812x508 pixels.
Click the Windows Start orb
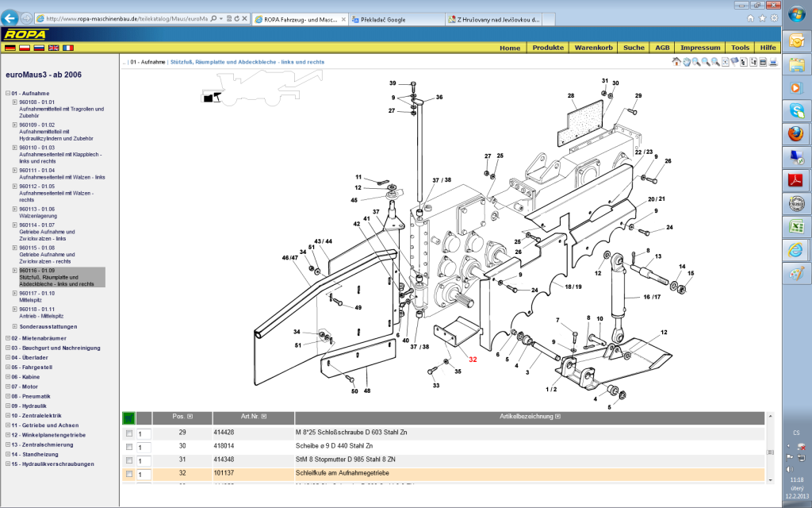pos(796,14)
